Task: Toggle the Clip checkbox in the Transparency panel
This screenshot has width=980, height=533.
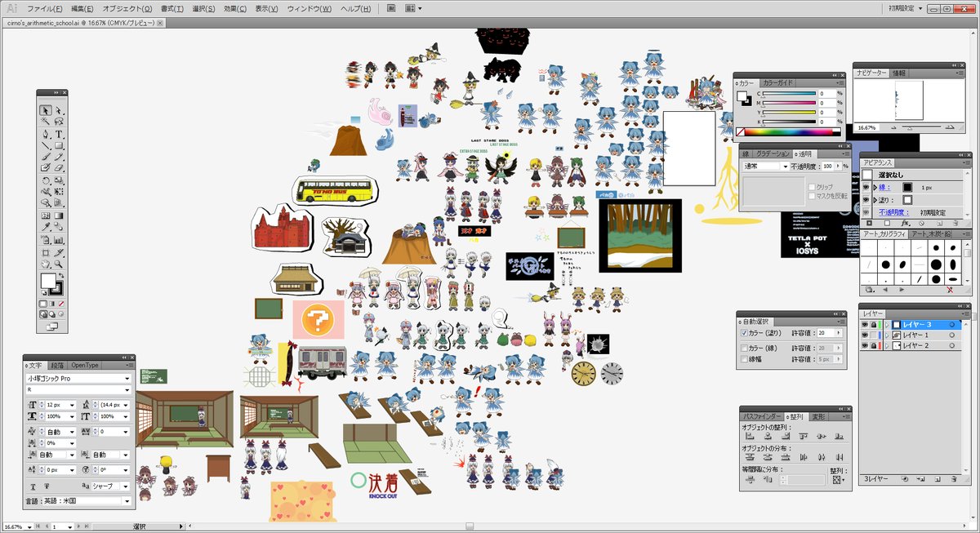Action: coord(811,186)
